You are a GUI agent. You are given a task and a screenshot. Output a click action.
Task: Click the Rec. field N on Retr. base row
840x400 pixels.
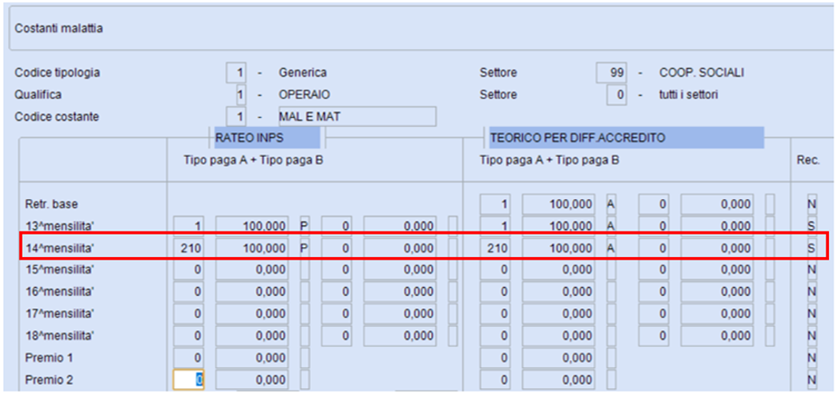tap(812, 204)
